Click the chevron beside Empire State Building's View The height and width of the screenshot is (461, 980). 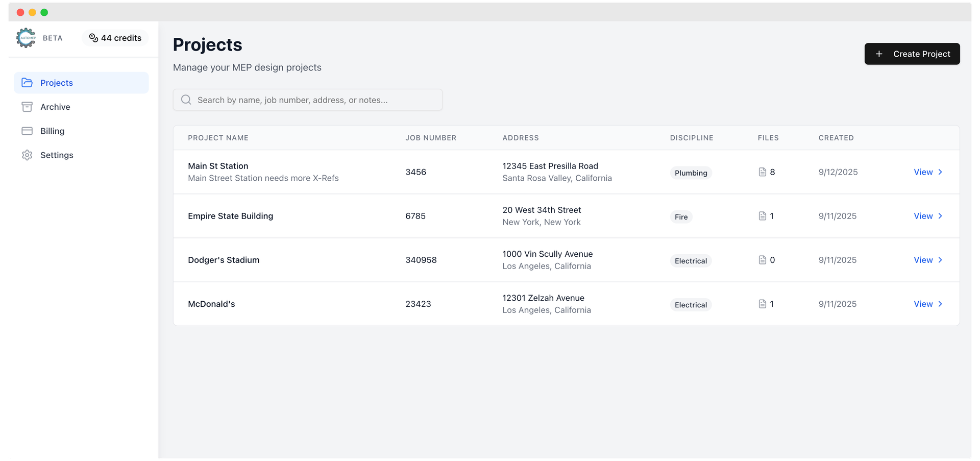[940, 216]
